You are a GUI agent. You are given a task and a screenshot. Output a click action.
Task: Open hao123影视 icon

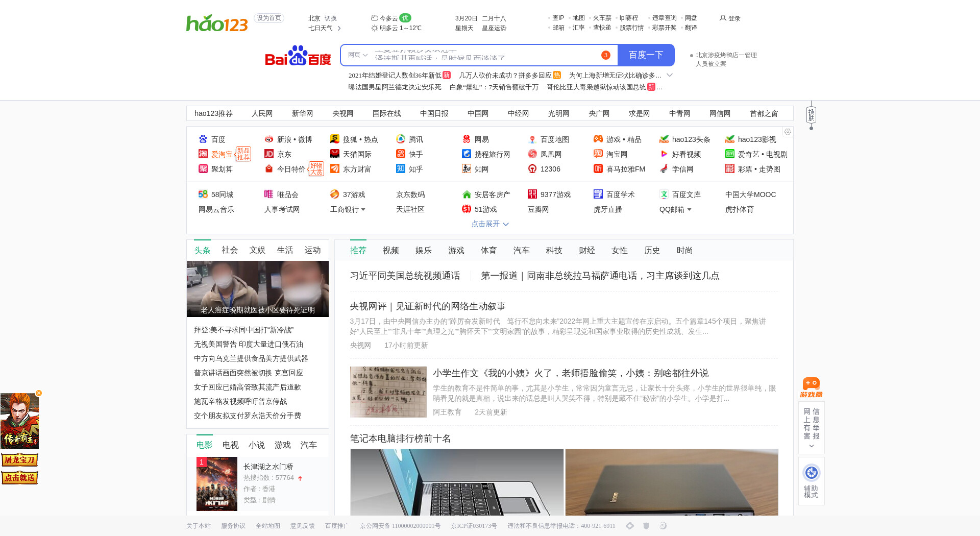click(730, 139)
